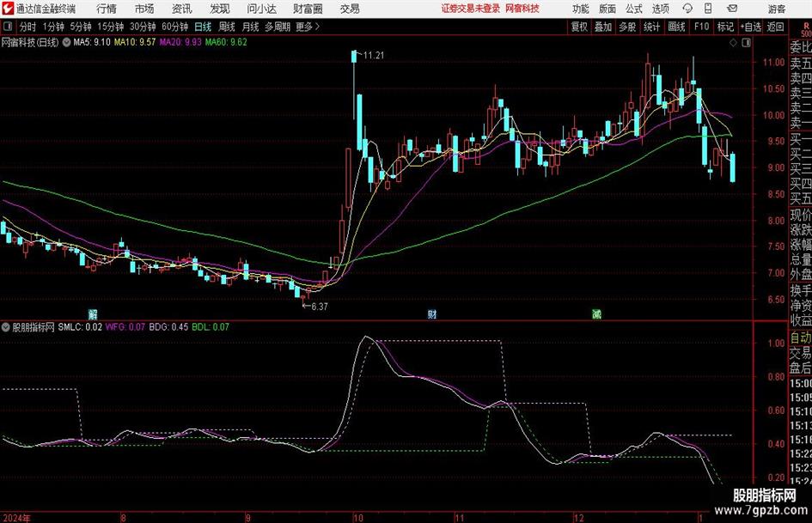
Task: Click the WFG: 0.07 indicator value
Action: [x=125, y=327]
